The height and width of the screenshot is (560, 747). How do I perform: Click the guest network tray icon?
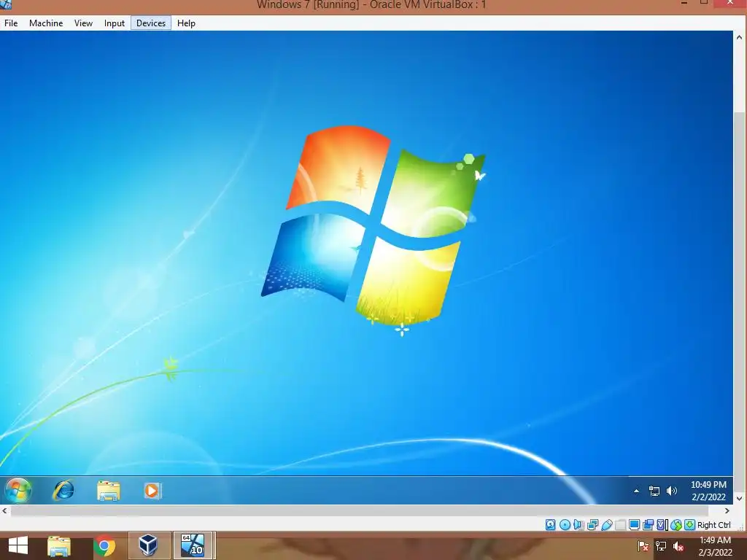pyautogui.click(x=654, y=491)
